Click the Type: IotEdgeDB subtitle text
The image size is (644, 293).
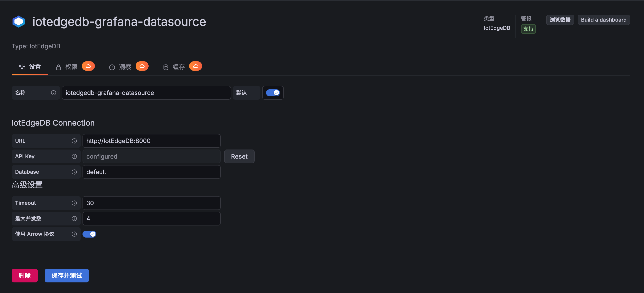click(36, 46)
